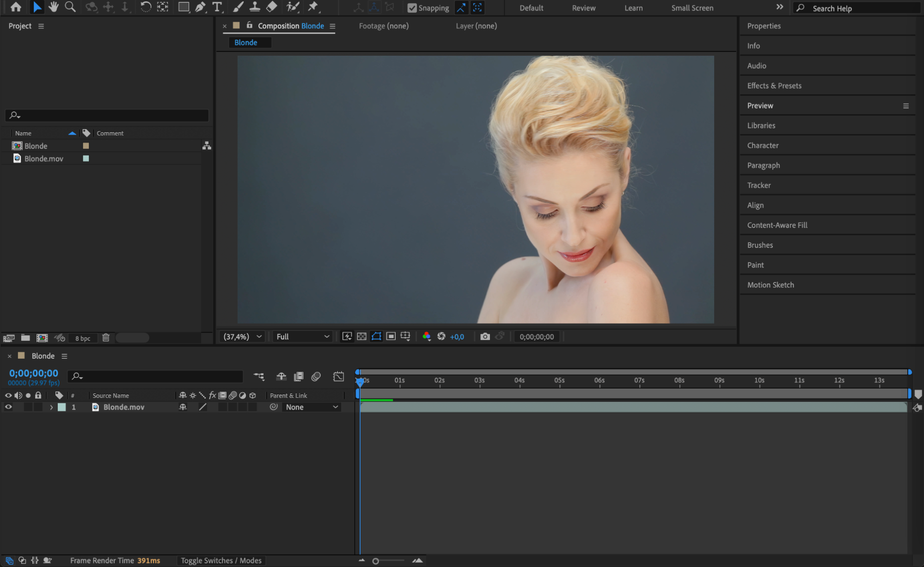The image size is (924, 567).
Task: Click the 8 bpc color depth button
Action: pyautogui.click(x=83, y=339)
